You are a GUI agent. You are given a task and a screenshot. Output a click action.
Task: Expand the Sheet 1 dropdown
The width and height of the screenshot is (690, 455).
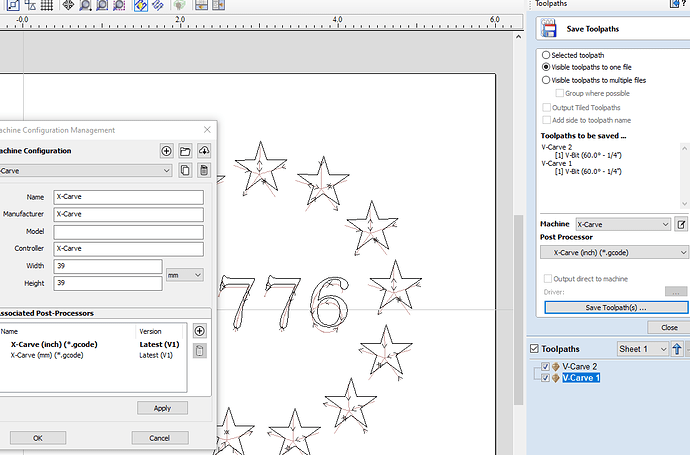pyautogui.click(x=642, y=349)
